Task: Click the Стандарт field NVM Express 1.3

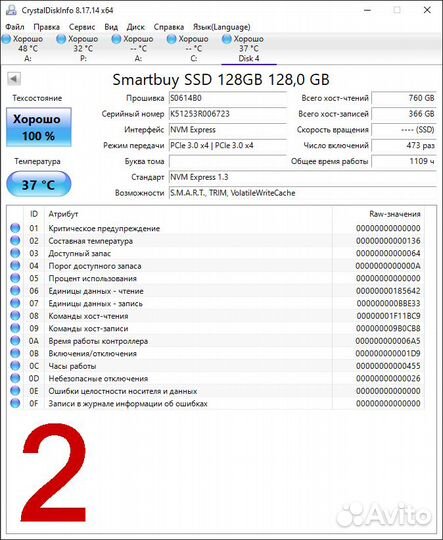Action: (302, 177)
